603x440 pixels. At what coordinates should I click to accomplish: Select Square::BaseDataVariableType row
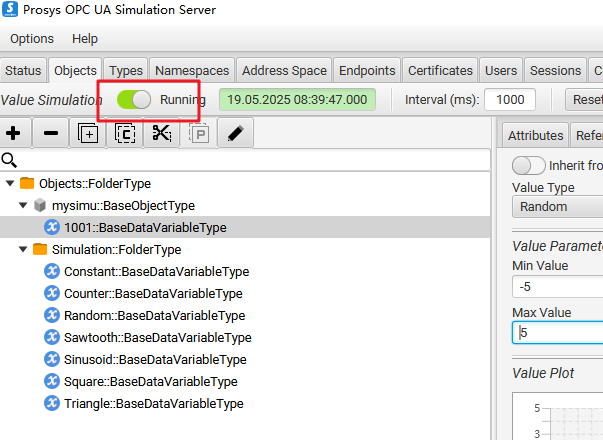(x=245, y=381)
